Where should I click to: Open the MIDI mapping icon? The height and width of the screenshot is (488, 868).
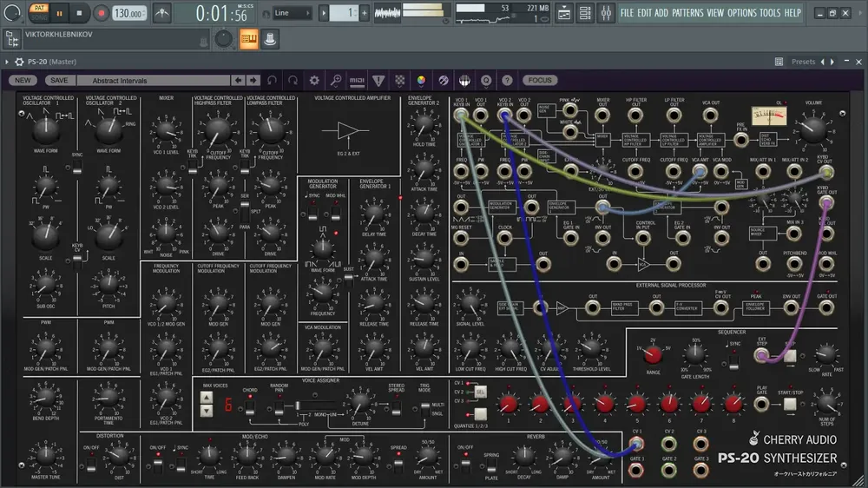click(x=357, y=81)
